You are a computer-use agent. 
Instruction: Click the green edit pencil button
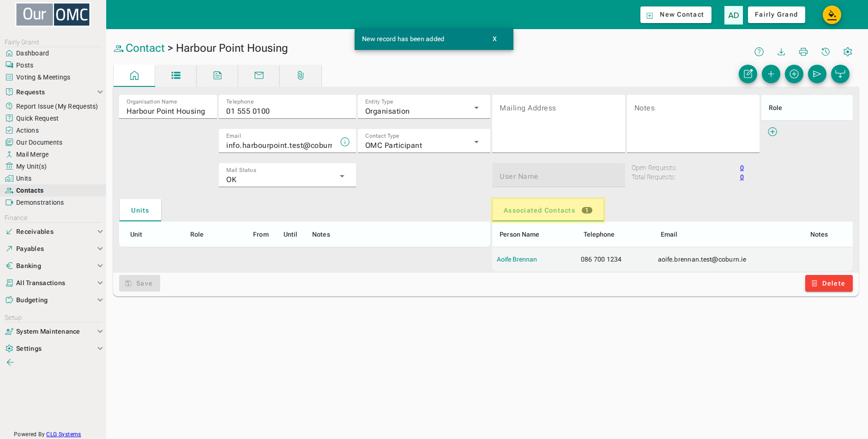pyautogui.click(x=748, y=74)
